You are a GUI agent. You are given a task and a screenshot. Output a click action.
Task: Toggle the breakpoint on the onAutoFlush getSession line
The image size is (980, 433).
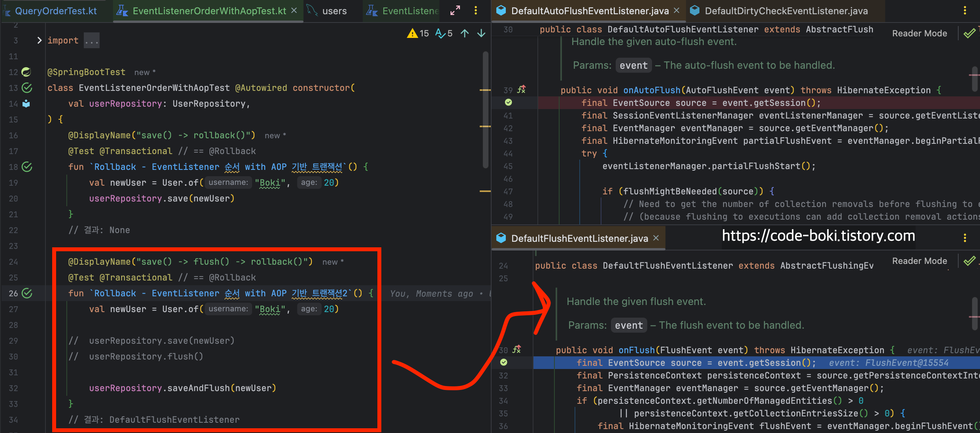(509, 102)
